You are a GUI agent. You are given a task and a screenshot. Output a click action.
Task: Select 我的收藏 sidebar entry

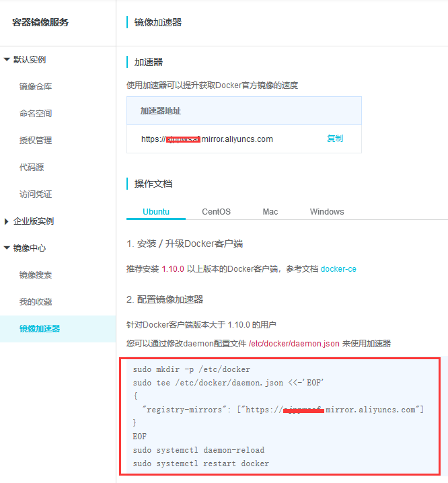[36, 301]
